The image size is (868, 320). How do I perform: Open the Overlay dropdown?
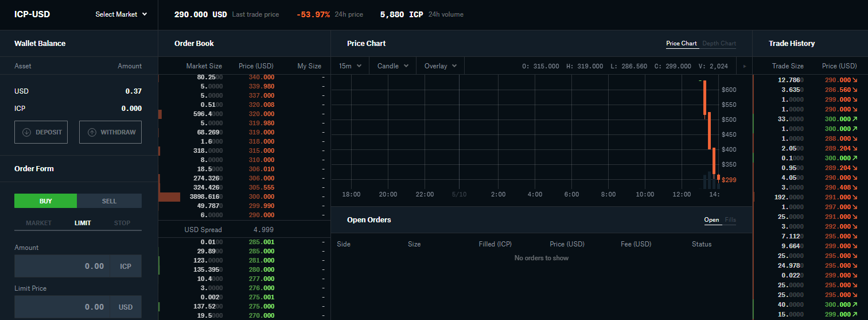click(440, 66)
